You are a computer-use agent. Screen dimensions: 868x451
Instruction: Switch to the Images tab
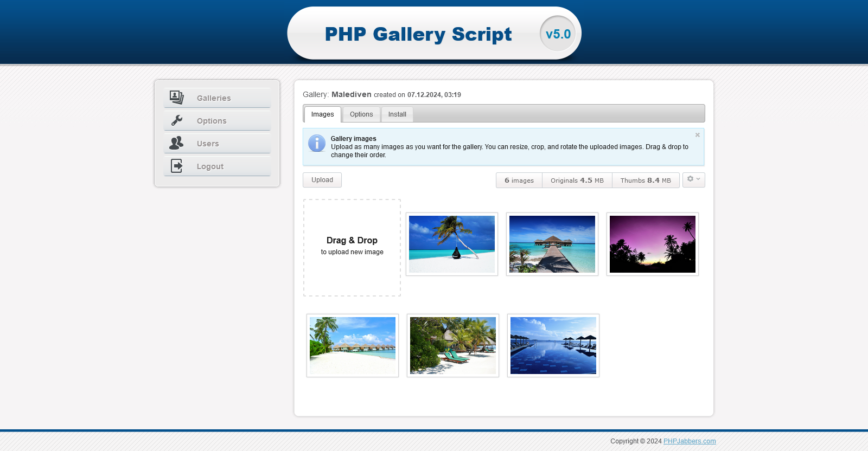pyautogui.click(x=322, y=114)
